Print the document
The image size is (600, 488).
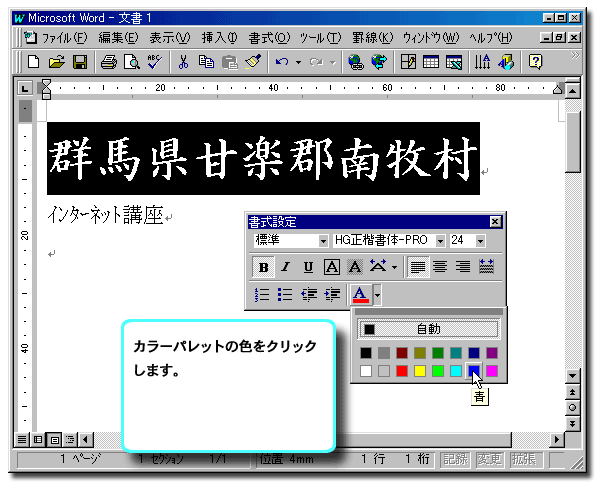point(109,62)
